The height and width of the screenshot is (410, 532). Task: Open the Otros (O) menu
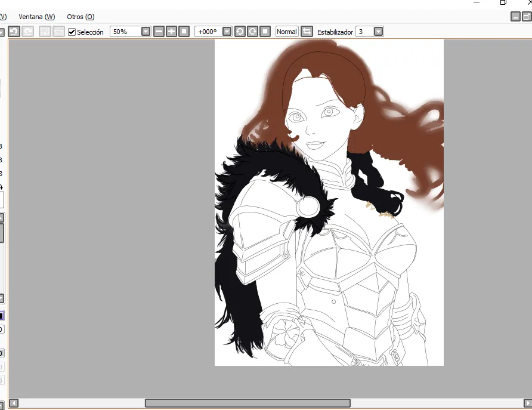click(x=81, y=17)
